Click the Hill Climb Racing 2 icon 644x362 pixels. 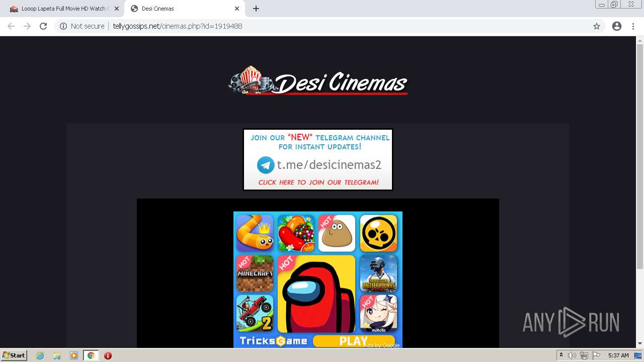[255, 313]
